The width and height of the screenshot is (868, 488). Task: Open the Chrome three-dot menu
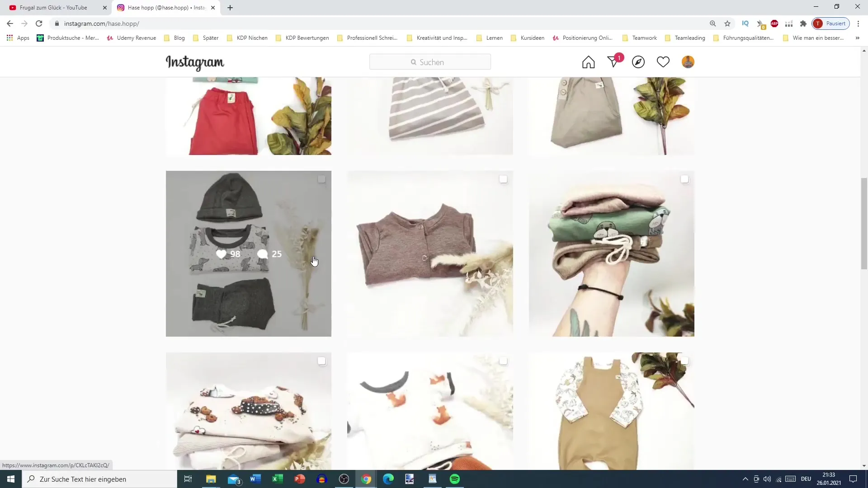[859, 23]
